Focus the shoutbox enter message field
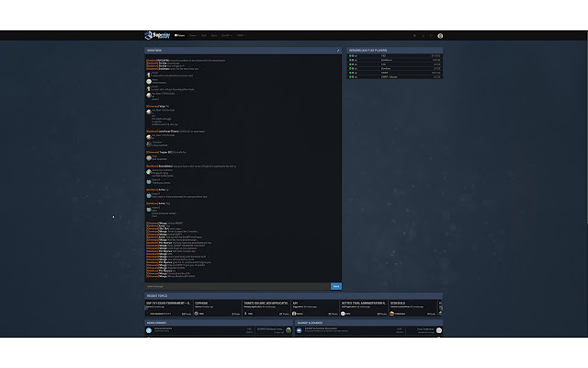The width and height of the screenshot is (588, 368). 237,286
